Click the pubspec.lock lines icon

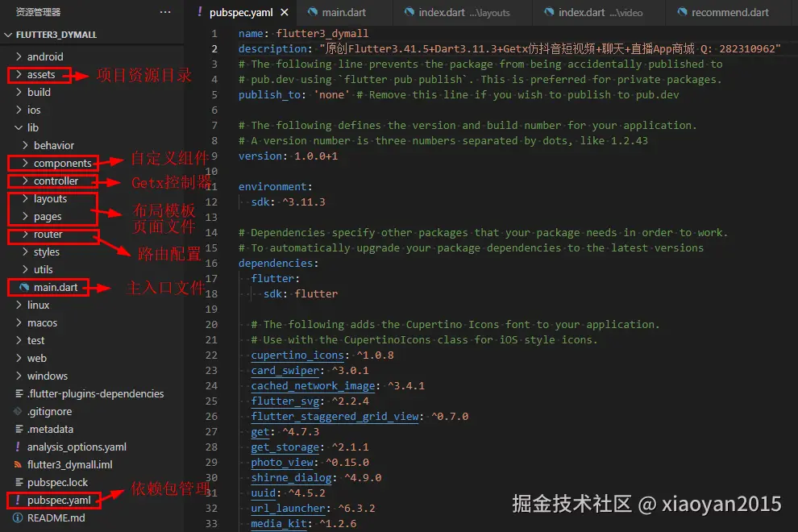coord(19,482)
